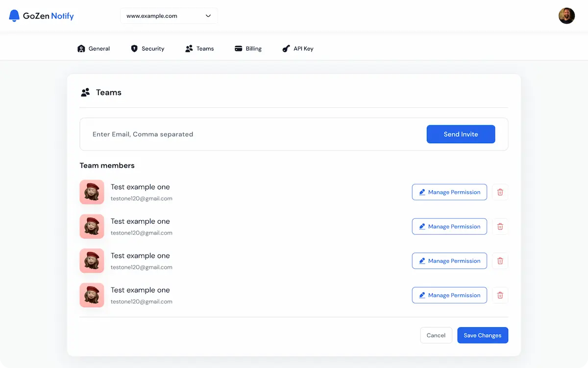Click the pencil icon on first Manage Permission
The height and width of the screenshot is (368, 588).
[422, 192]
